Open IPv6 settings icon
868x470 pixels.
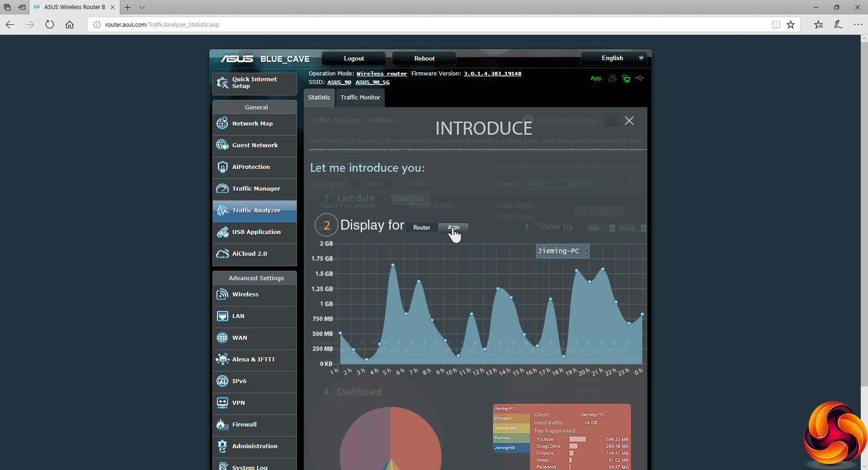point(222,381)
